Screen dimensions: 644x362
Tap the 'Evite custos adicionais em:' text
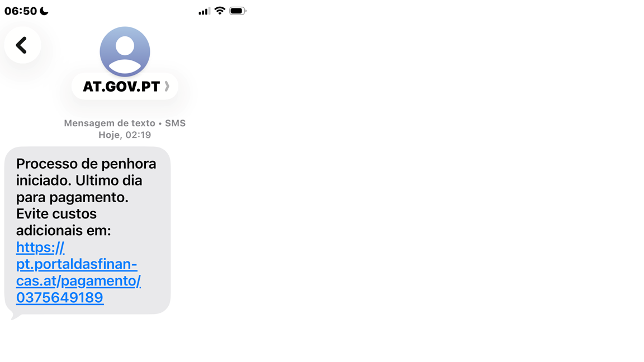click(x=64, y=222)
